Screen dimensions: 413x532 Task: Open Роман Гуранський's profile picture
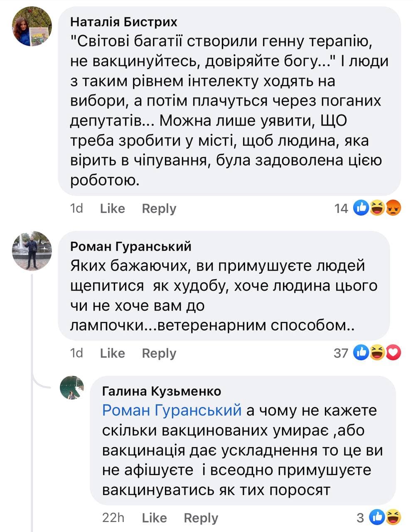pos(32,251)
